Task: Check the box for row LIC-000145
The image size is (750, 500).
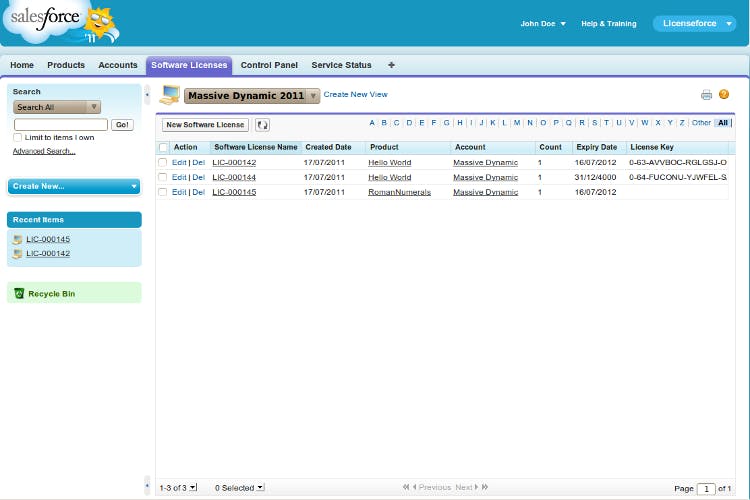Action: point(163,192)
